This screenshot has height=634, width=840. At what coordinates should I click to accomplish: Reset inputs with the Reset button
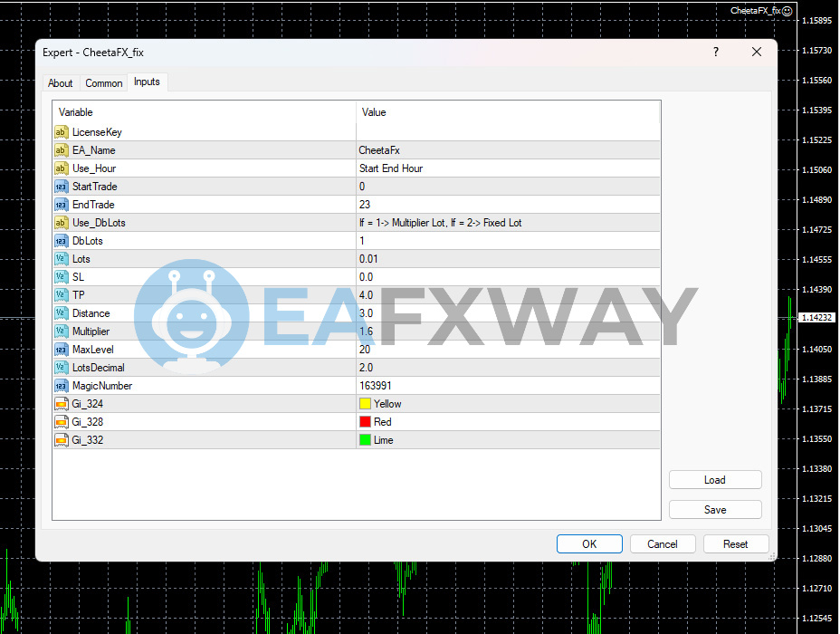[x=735, y=544]
